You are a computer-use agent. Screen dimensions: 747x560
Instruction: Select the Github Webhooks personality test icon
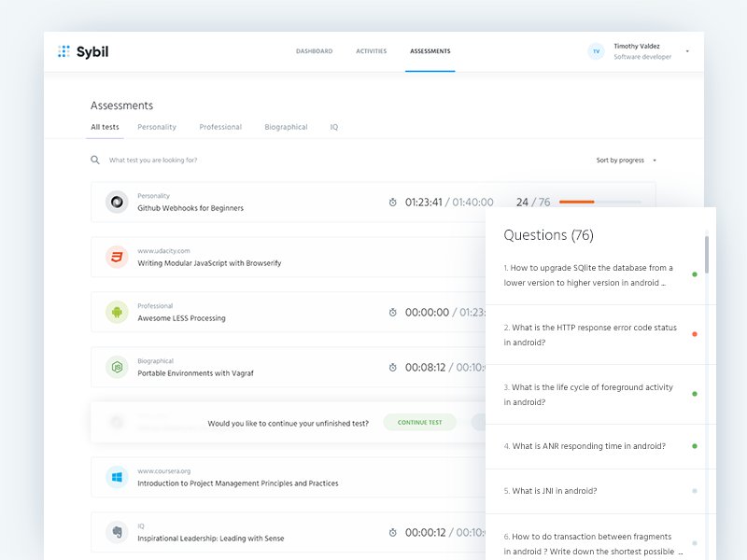[116, 201]
